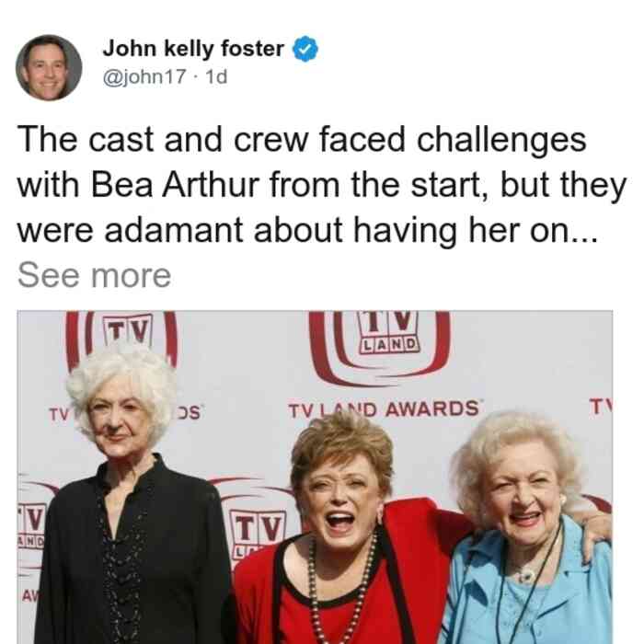Click the cut-off TV text at photo's right edge

[602, 407]
